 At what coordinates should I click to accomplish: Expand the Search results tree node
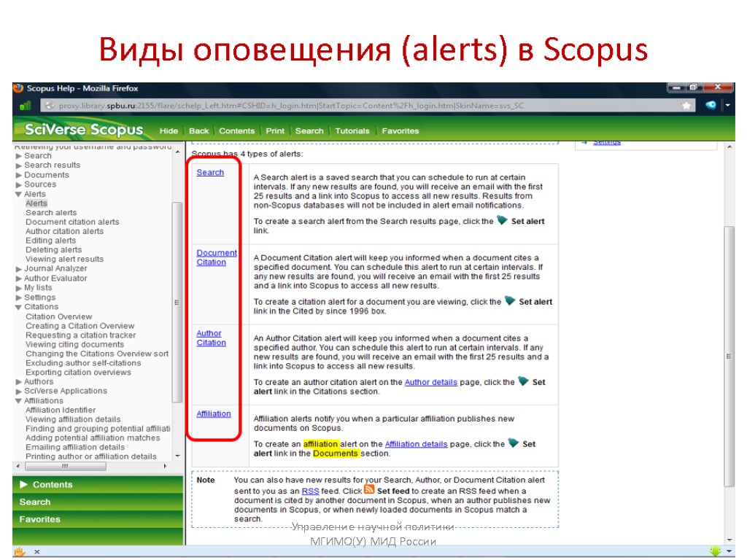pyautogui.click(x=18, y=166)
